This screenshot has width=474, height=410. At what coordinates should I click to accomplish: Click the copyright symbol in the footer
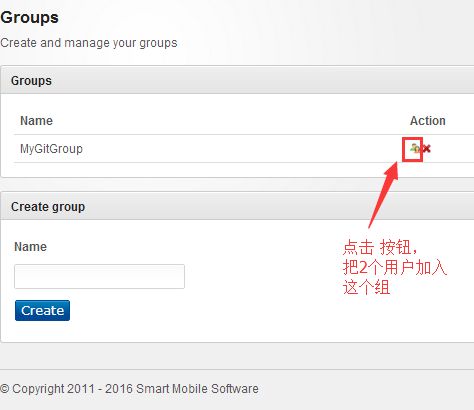pyautogui.click(x=5, y=389)
